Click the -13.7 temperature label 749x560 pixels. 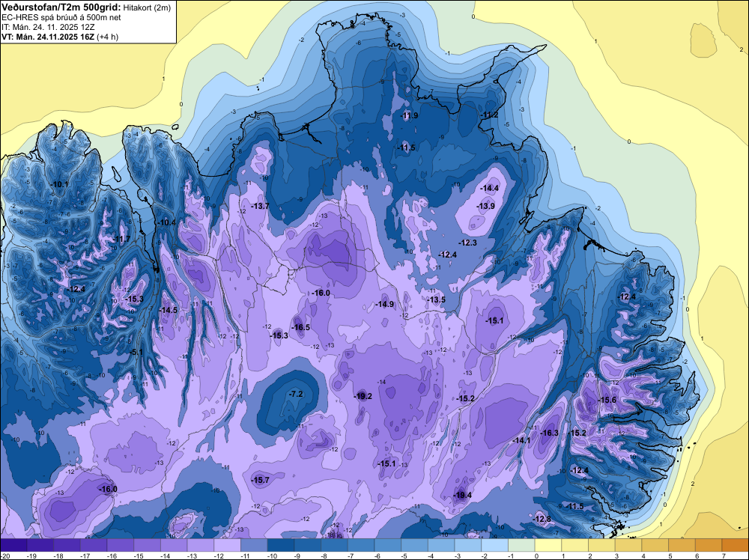coord(261,206)
